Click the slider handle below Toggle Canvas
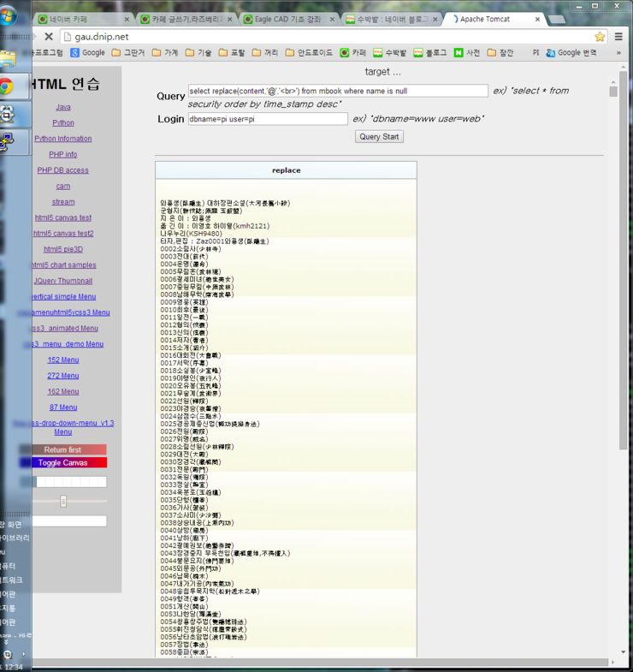 pyautogui.click(x=63, y=502)
